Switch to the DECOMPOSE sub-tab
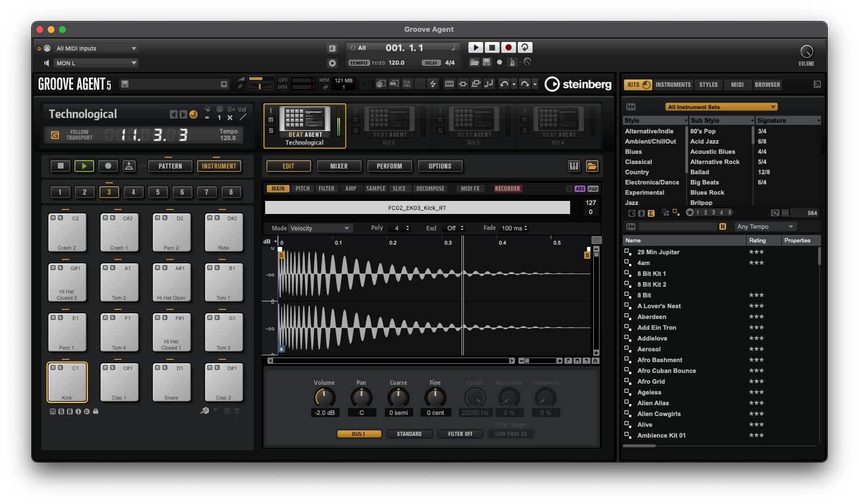Image resolution: width=859 pixels, height=504 pixels. (x=430, y=188)
